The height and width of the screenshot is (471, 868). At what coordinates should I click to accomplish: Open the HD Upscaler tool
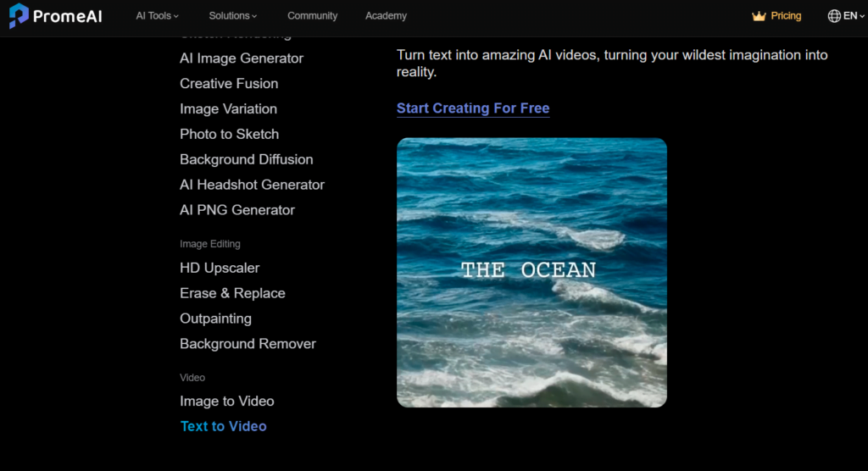220,268
